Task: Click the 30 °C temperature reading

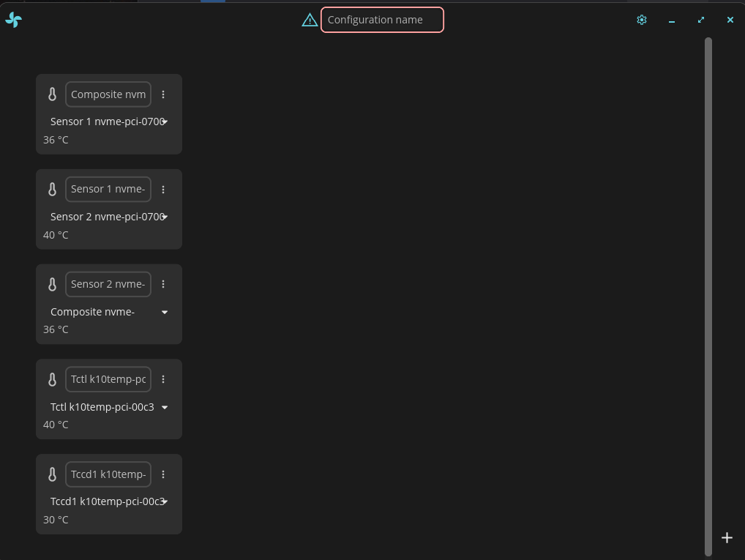Action: coord(56,520)
